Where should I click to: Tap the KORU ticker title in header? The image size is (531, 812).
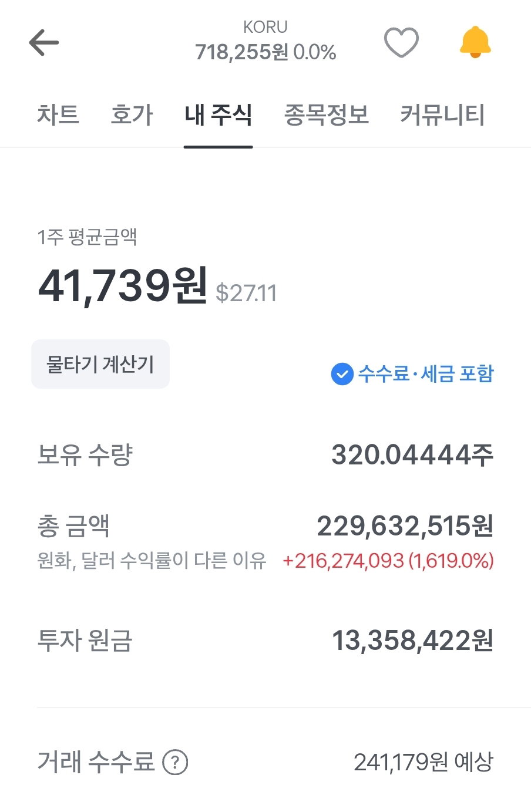tap(265, 27)
